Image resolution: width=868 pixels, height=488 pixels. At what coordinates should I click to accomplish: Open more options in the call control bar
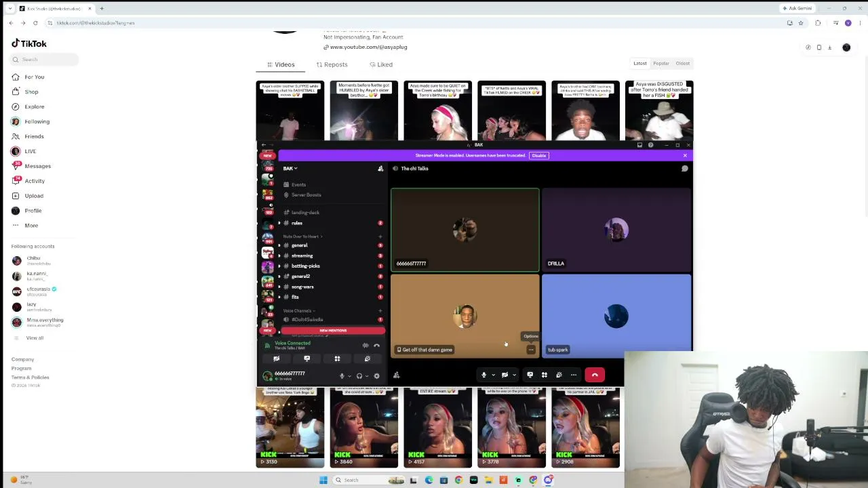pyautogui.click(x=574, y=375)
